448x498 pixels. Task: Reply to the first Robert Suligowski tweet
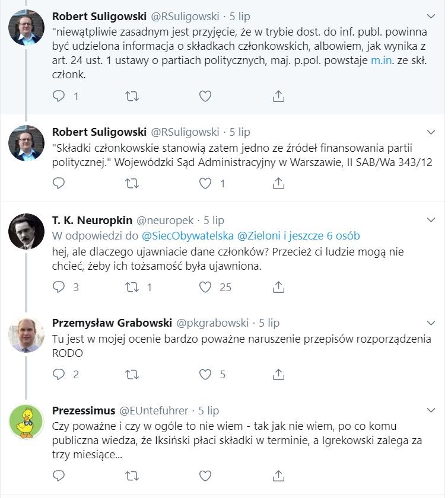[59, 96]
